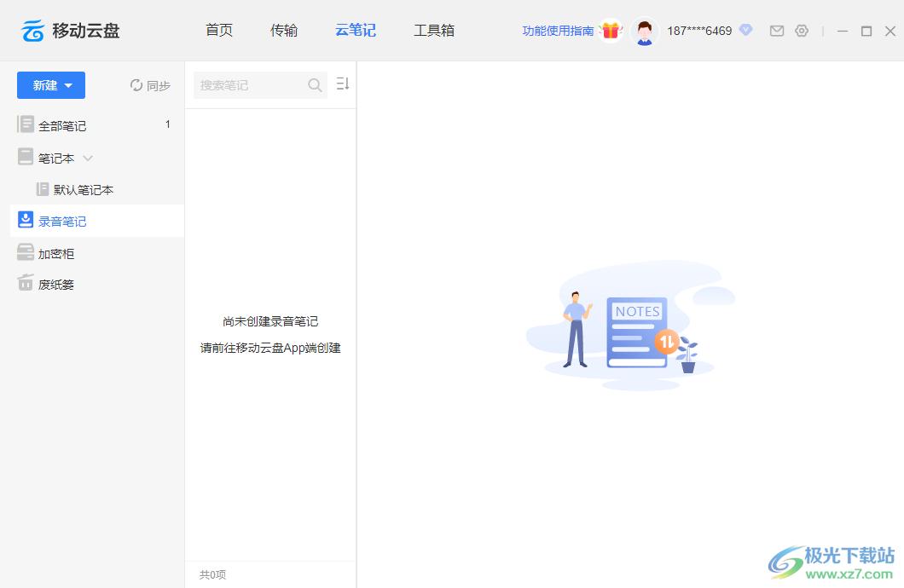904x588 pixels.
Task: Open the note sort order icon
Action: pyautogui.click(x=343, y=84)
